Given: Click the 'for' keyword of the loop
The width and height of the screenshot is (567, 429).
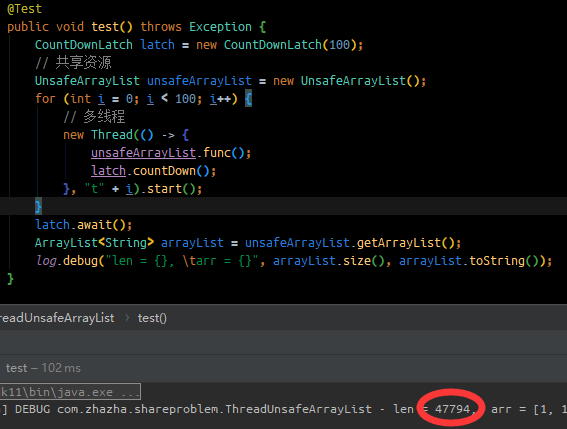Looking at the screenshot, I should pos(45,99).
